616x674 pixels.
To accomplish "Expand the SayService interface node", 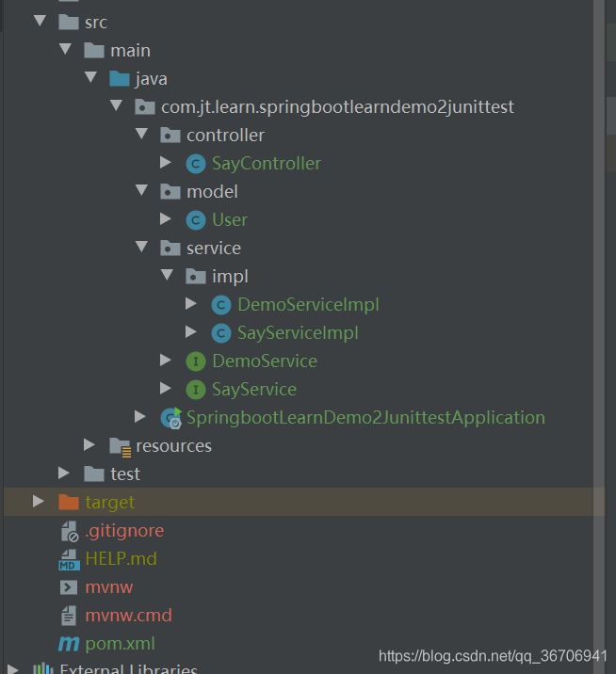I will pos(166,388).
